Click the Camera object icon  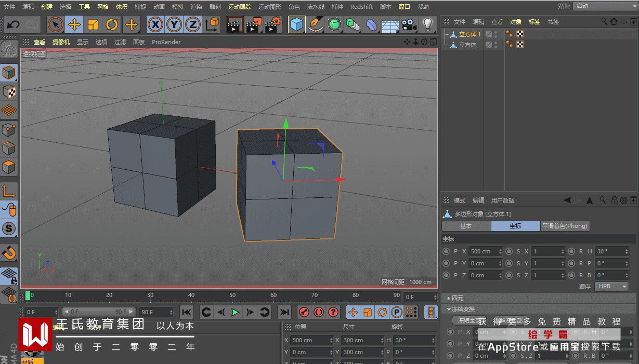[409, 24]
